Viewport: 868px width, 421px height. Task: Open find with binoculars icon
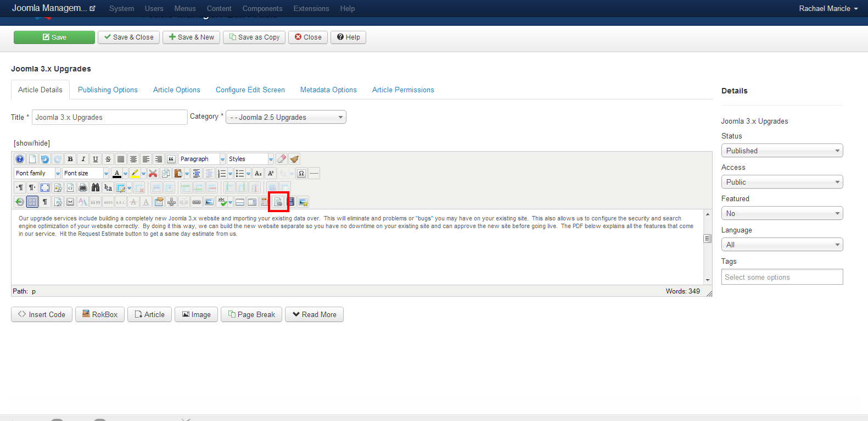tap(96, 187)
